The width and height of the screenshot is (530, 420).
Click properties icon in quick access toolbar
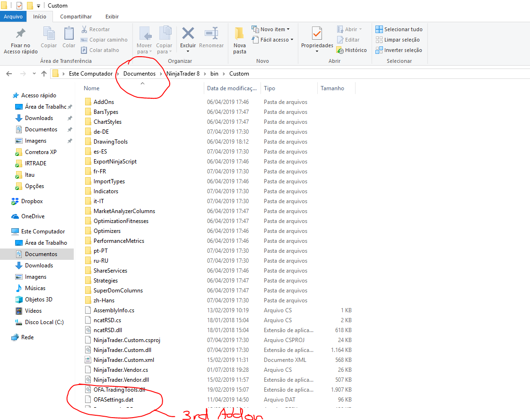19,6
